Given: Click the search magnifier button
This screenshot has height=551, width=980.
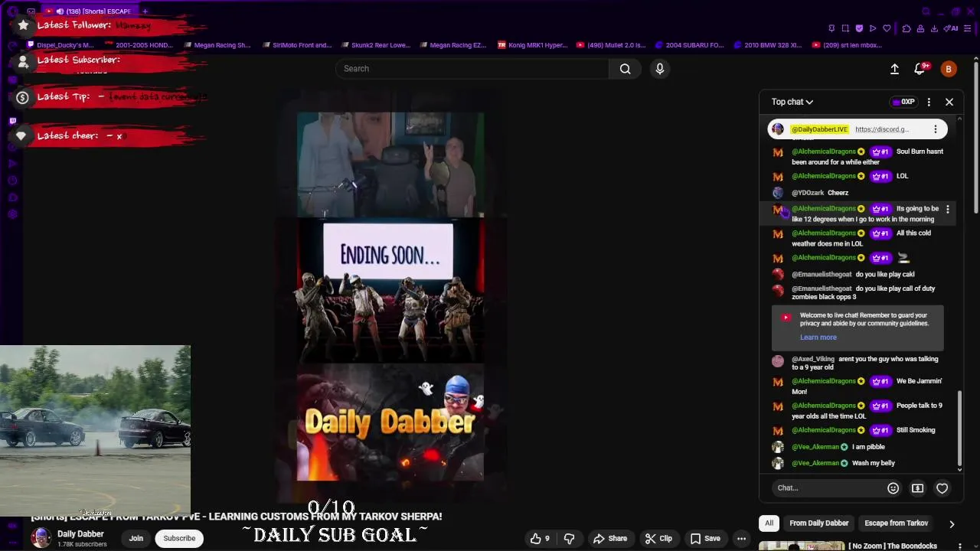Looking at the screenshot, I should [626, 69].
